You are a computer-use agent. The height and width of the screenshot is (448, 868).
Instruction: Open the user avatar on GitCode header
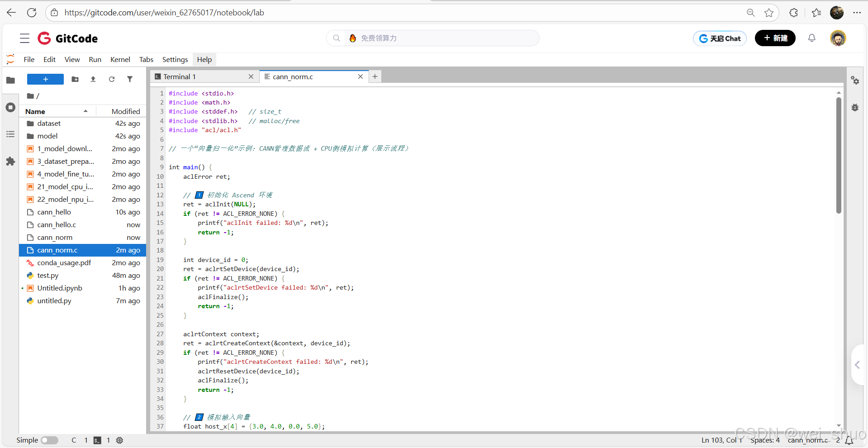tap(838, 38)
